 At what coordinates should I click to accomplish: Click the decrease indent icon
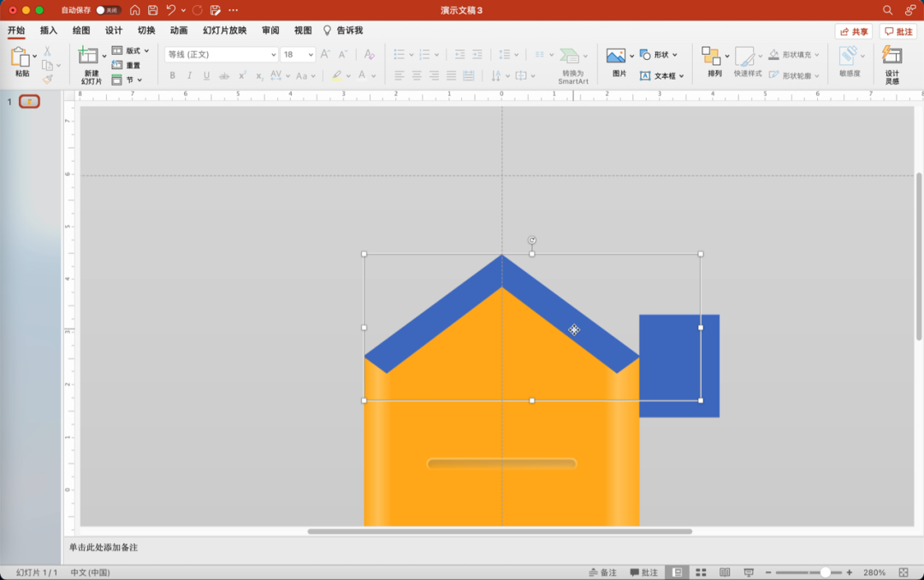coord(459,54)
